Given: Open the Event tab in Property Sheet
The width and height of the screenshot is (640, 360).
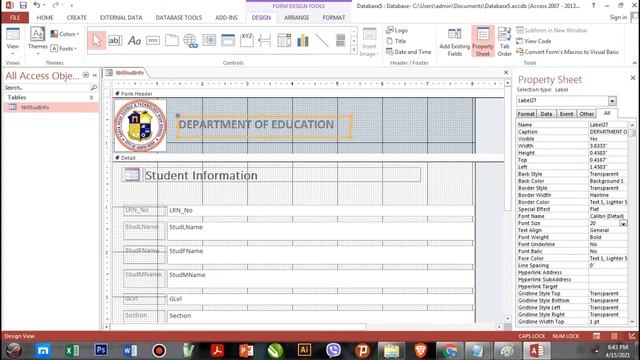Looking at the screenshot, I should click(566, 114).
